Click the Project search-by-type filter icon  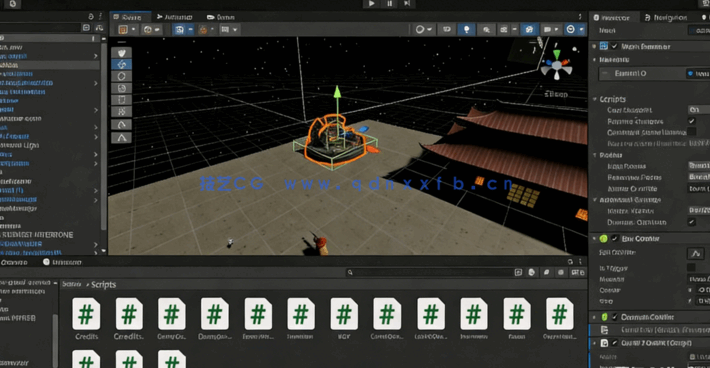tap(532, 272)
